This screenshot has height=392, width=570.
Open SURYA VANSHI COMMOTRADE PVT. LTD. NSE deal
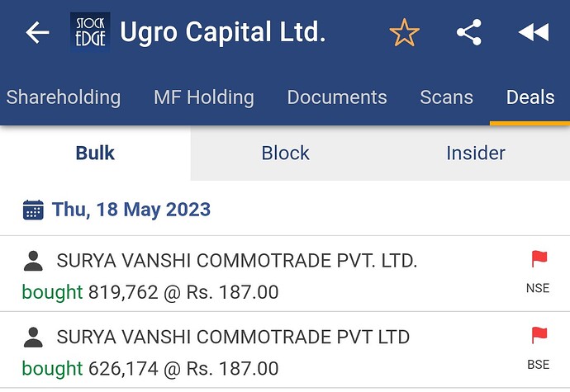coord(237,262)
